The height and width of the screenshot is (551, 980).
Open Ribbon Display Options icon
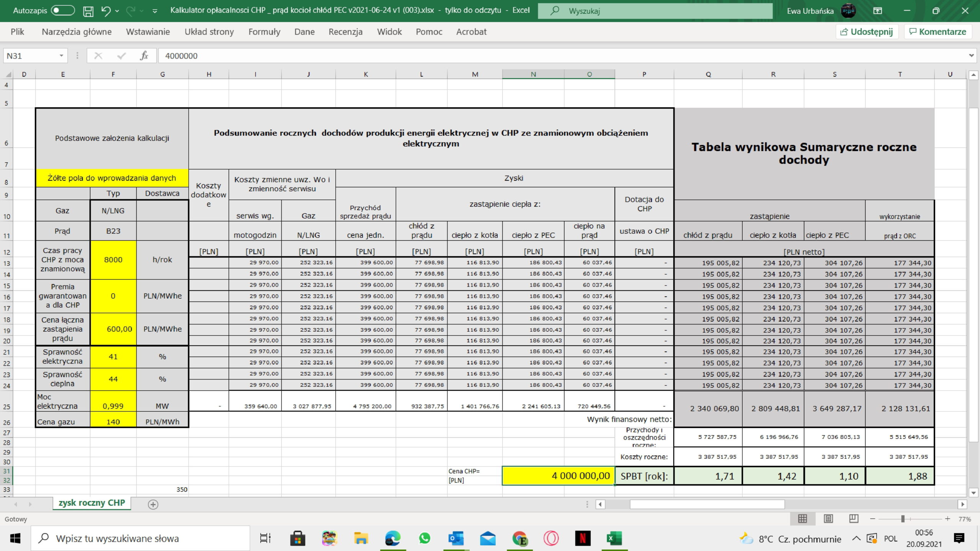tap(877, 11)
